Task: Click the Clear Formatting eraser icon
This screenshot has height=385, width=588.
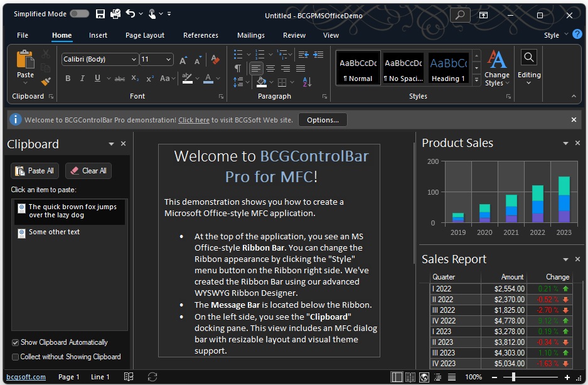Action: [x=215, y=60]
